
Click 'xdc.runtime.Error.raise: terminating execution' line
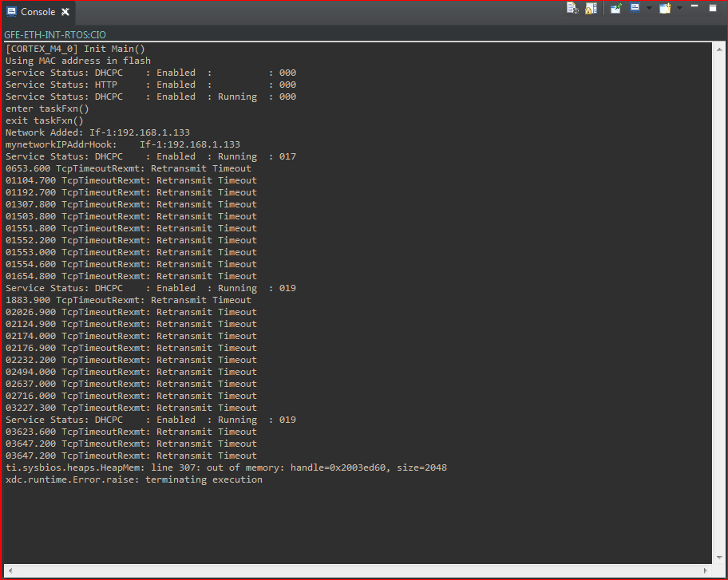pyautogui.click(x=134, y=479)
